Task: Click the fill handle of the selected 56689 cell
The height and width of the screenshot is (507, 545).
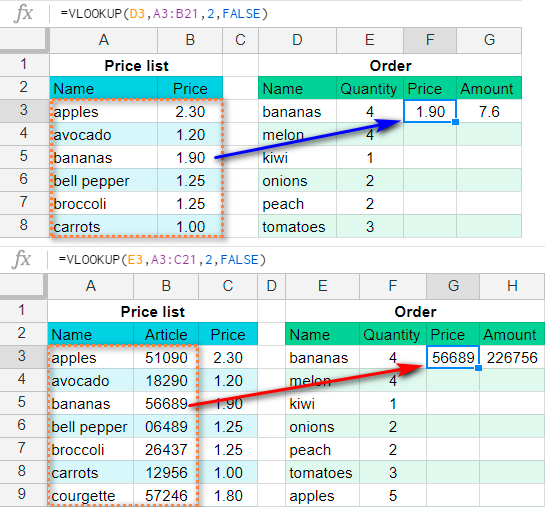Action: [479, 368]
